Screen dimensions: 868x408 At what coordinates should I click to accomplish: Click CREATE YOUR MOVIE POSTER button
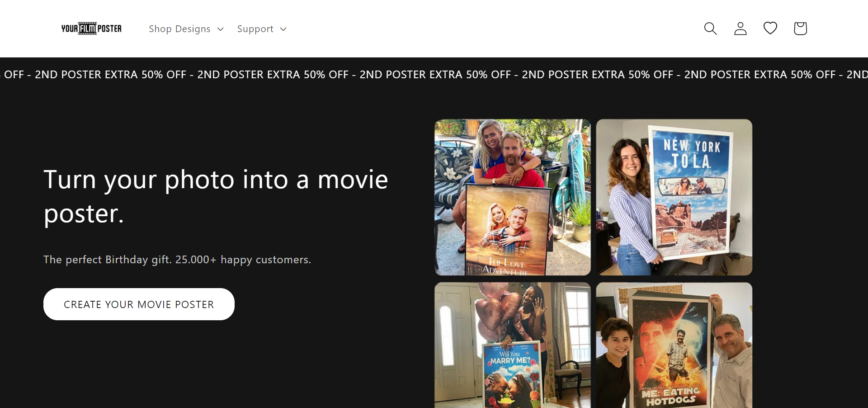[x=139, y=304]
